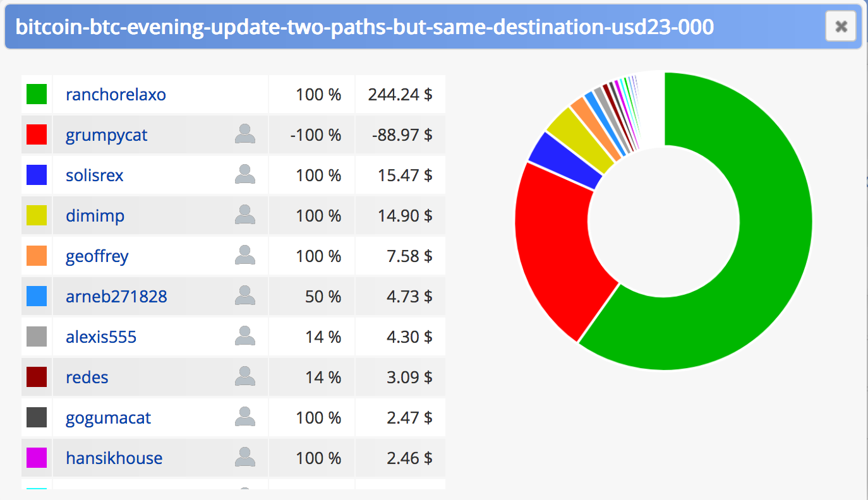This screenshot has height=500, width=868.
Task: Click the yellow swatch for dimimp
Action: [x=37, y=215]
